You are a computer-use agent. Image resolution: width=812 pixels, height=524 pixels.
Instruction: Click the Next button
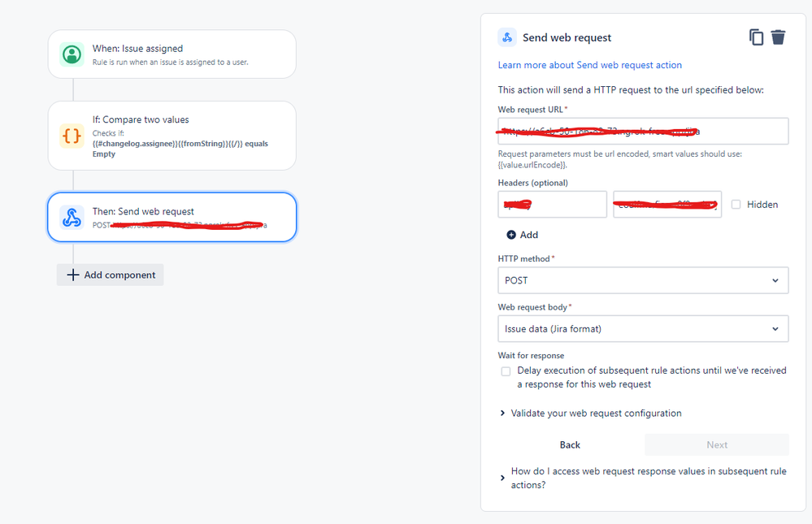(717, 444)
